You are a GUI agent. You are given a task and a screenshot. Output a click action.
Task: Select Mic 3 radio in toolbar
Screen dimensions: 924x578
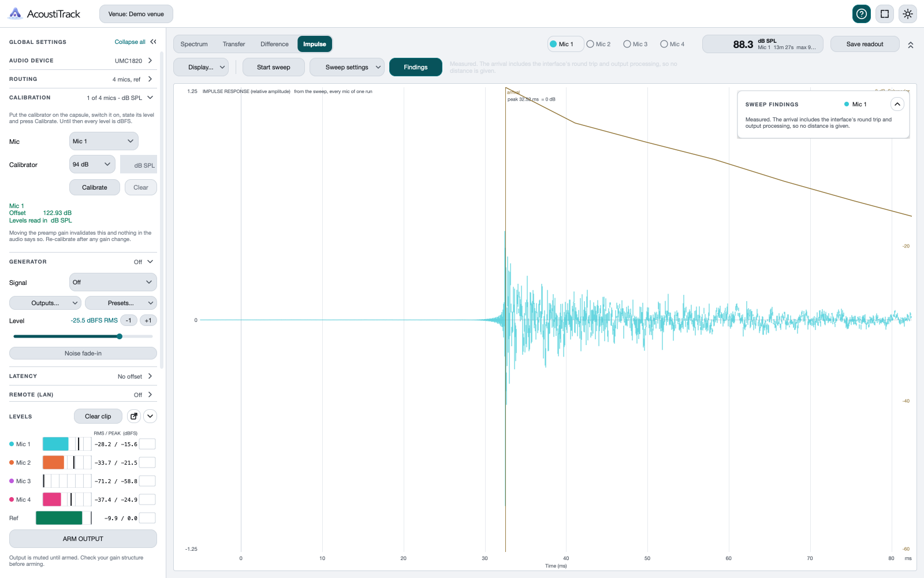636,44
